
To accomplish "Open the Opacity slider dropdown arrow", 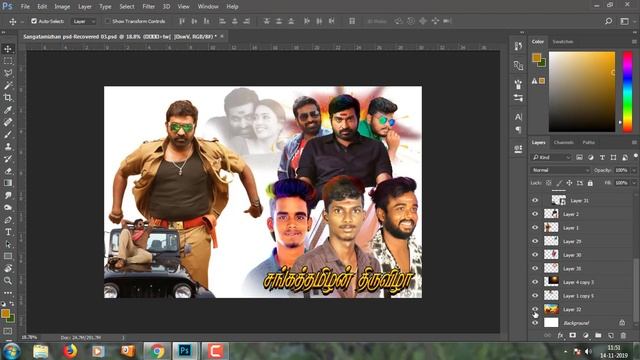I will [x=634, y=170].
